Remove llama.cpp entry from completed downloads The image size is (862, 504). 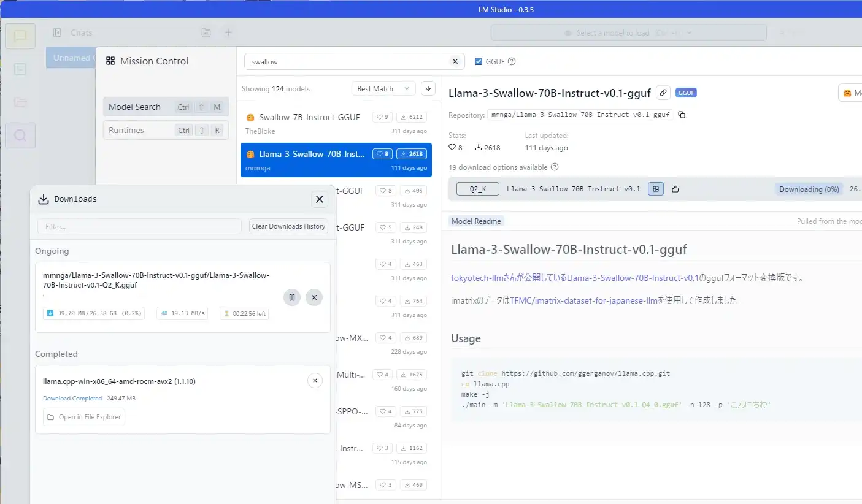(315, 381)
